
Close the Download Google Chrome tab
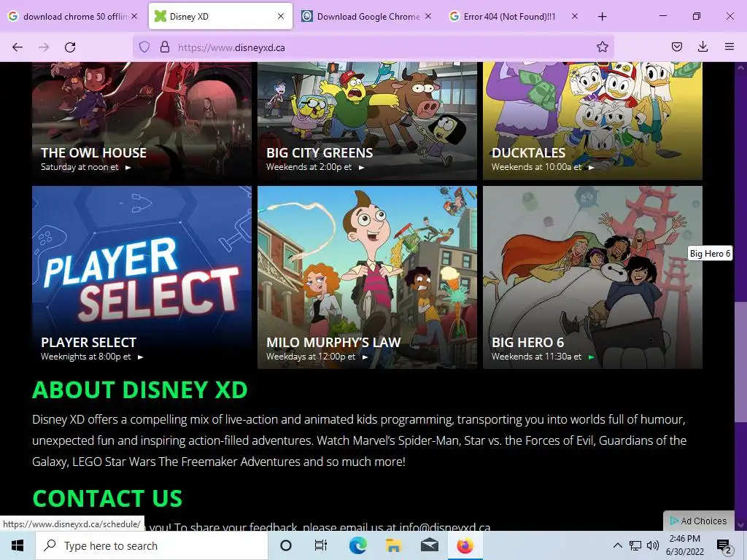tap(427, 16)
